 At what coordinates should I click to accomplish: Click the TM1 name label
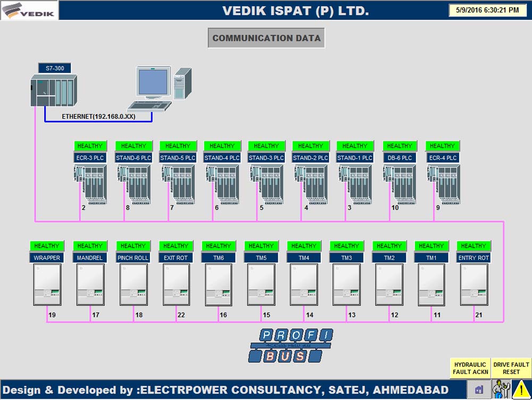[431, 258]
